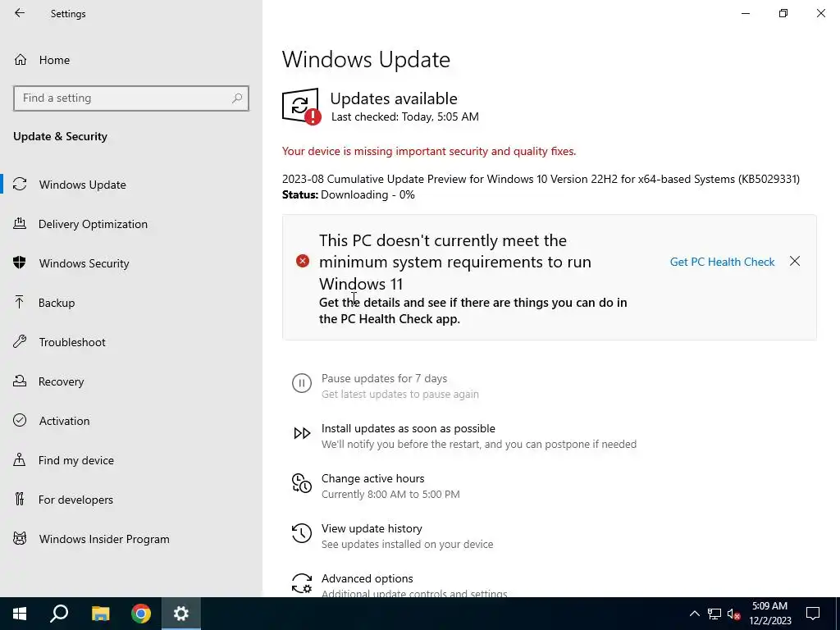
Task: Click the pause icon beside Pause updates
Action: (x=302, y=384)
